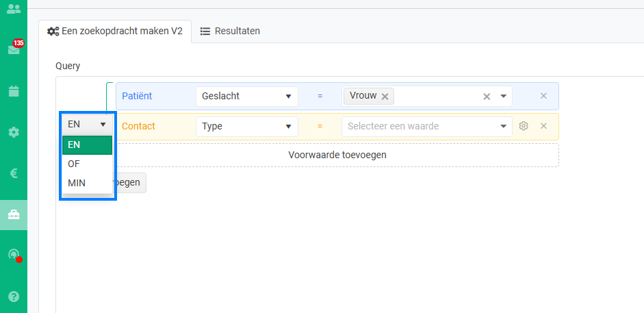This screenshot has width=644, height=313.
Task: Click the gear icon on Contact row
Action: (x=524, y=126)
